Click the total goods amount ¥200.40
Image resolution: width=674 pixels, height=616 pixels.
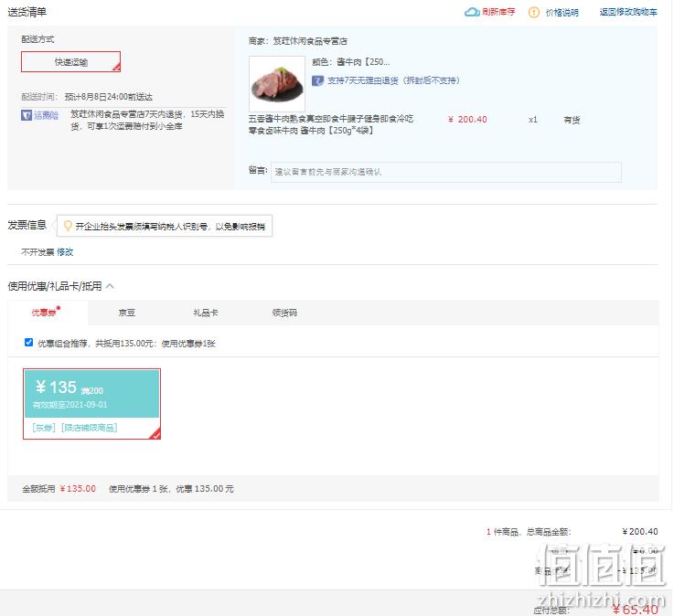[x=639, y=532]
